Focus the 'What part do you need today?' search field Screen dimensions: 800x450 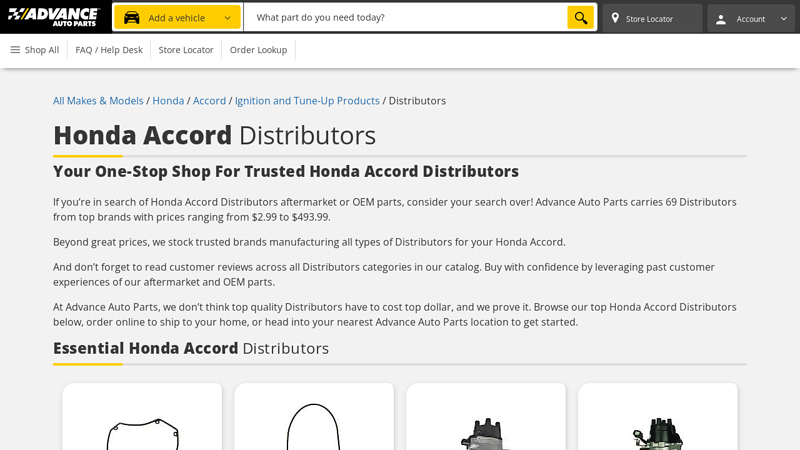(x=405, y=17)
